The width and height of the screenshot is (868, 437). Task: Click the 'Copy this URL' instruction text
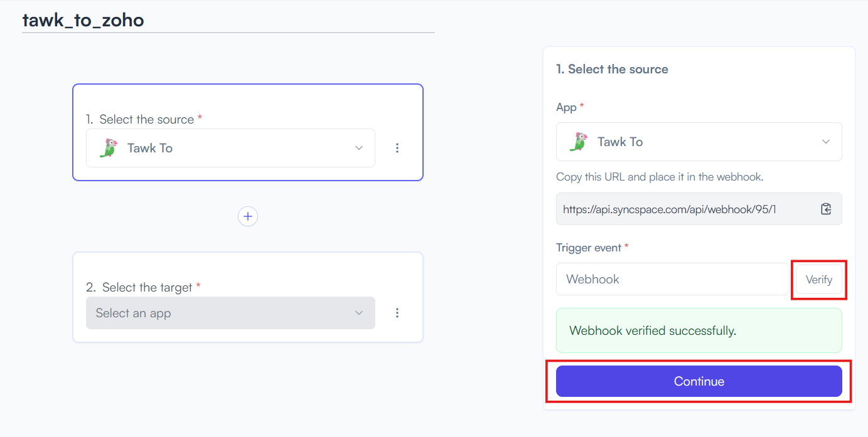tap(660, 177)
